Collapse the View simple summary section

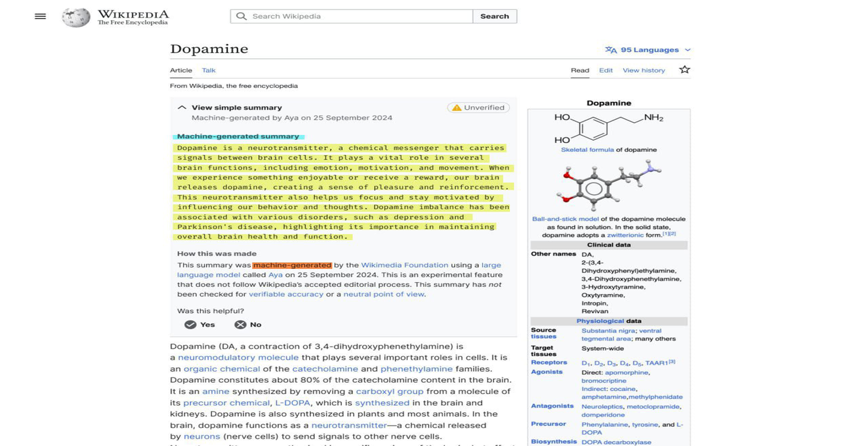pos(182,108)
